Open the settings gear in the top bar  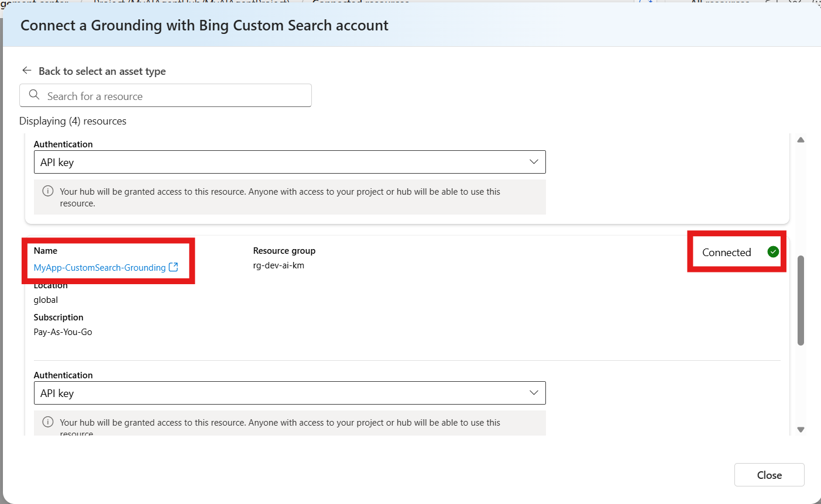tap(796, 2)
